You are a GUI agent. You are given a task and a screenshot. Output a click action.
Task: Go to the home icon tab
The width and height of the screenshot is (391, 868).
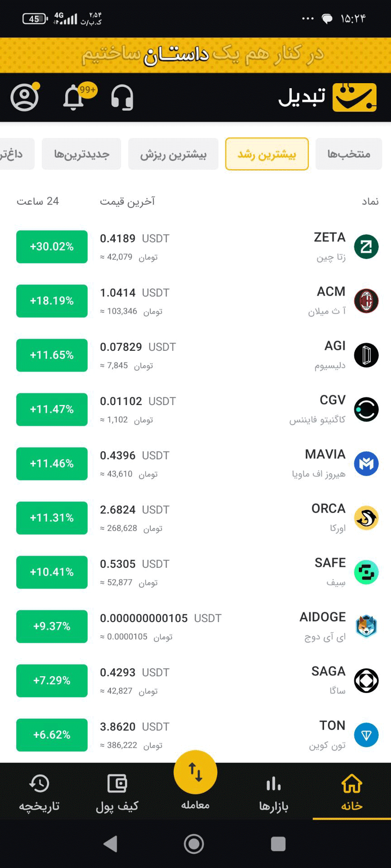[352, 784]
